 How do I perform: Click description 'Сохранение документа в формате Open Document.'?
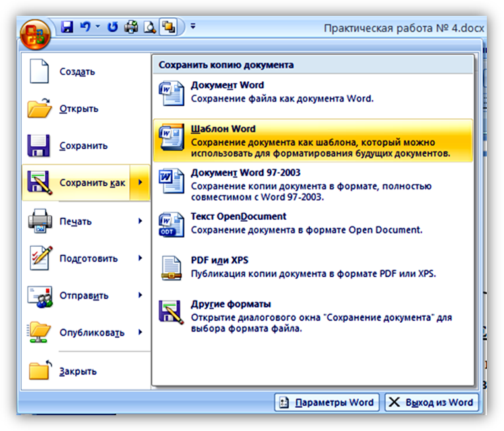click(307, 230)
